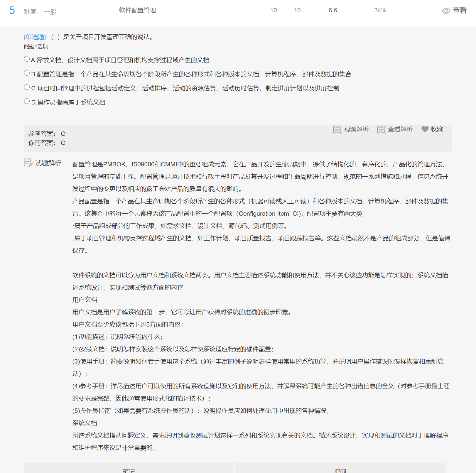Viewport: 476px width, 473px height.
Task: Click the 34% accuracy value
Action: click(x=380, y=10)
